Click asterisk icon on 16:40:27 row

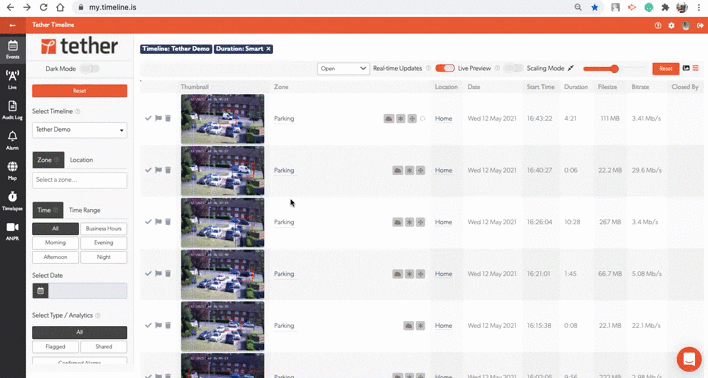[409, 170]
